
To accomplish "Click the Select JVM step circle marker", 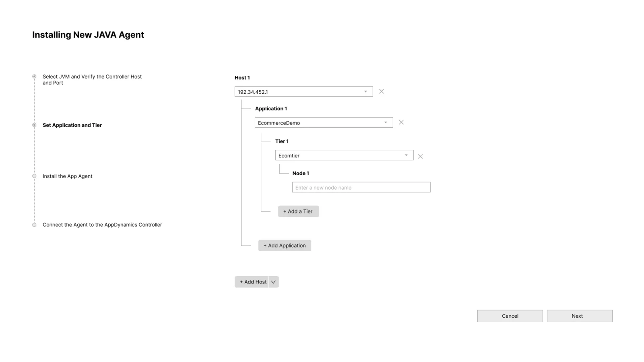I will 34,77.
